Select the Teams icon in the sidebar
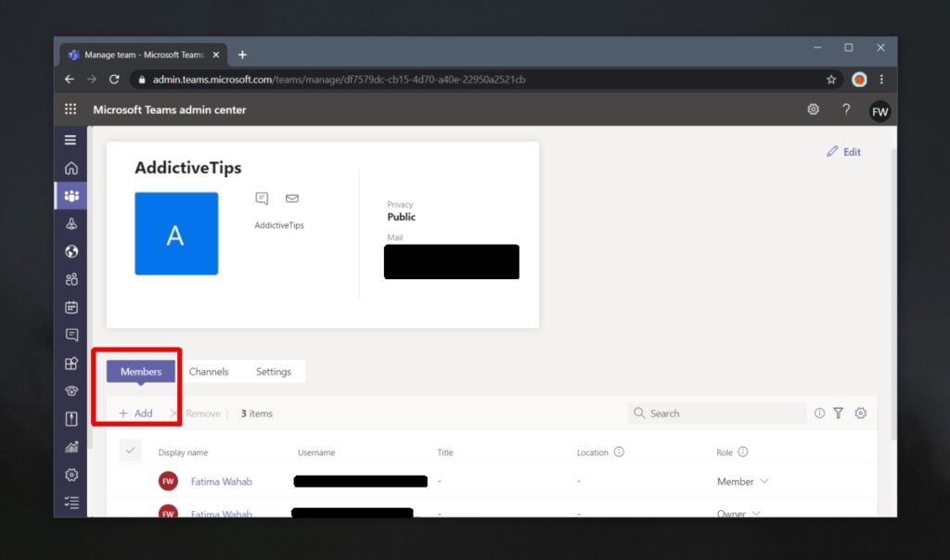950x560 pixels. [71, 196]
